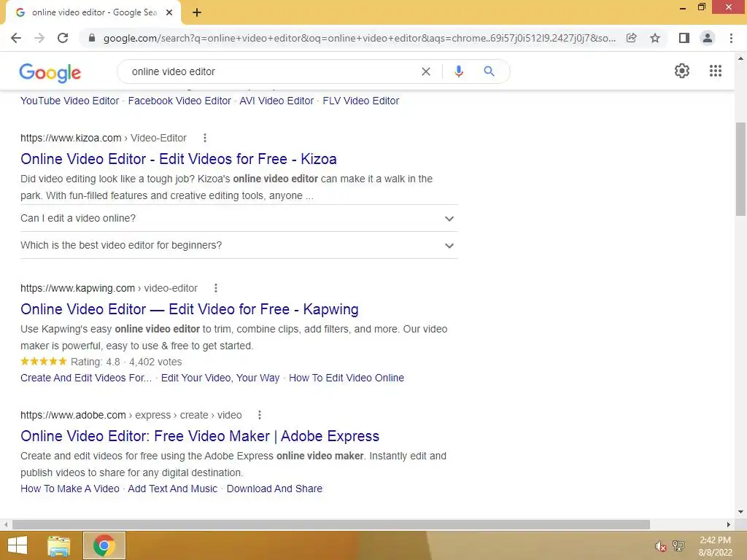
Task: Clear the search box text
Action: [x=426, y=71]
